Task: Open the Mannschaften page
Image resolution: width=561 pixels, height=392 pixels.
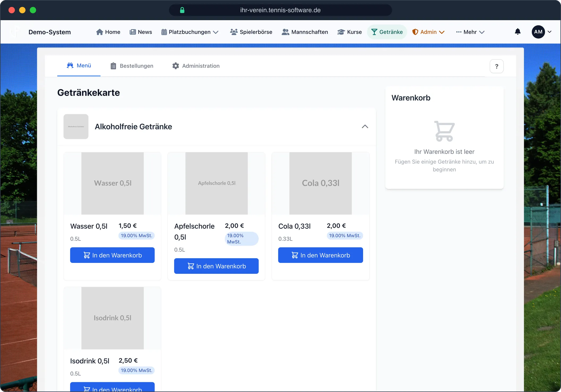Action: pyautogui.click(x=305, y=32)
